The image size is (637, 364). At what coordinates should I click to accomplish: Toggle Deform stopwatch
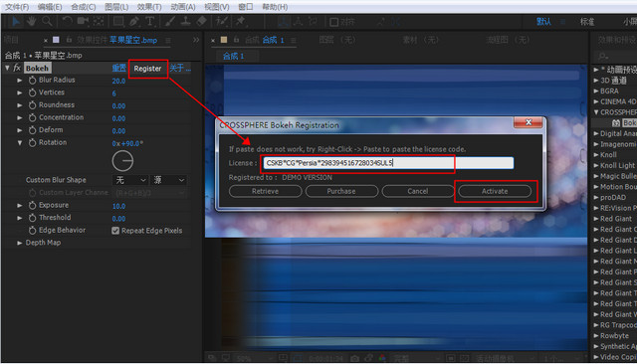tap(33, 130)
